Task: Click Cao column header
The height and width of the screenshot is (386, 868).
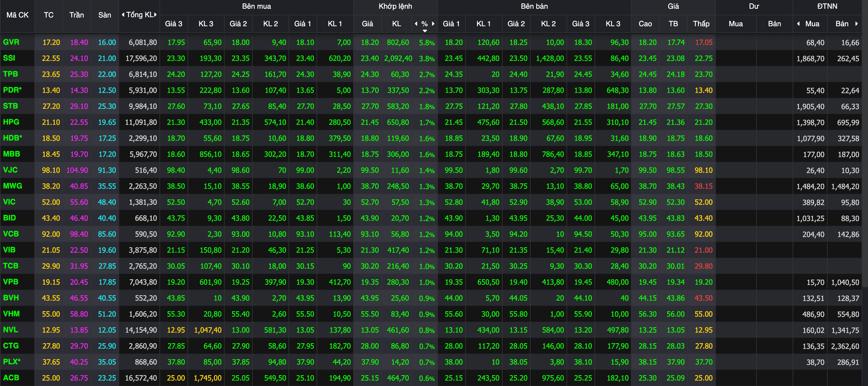Action: click(645, 24)
